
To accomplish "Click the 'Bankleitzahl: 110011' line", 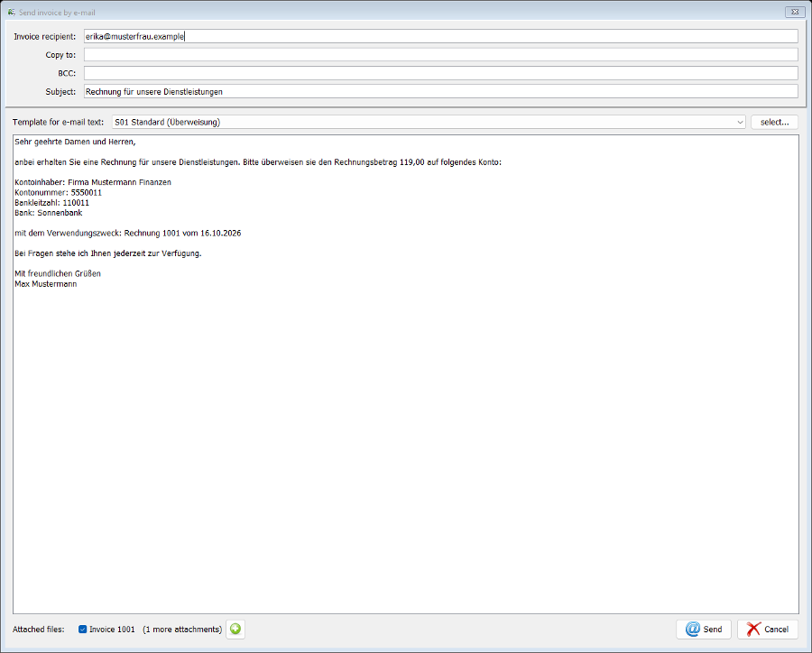I will coord(51,203).
